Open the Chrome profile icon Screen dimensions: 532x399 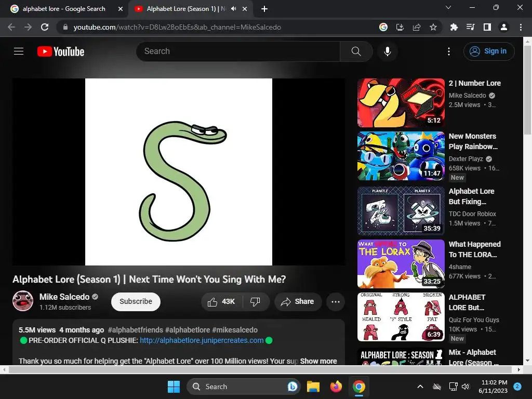504,27
